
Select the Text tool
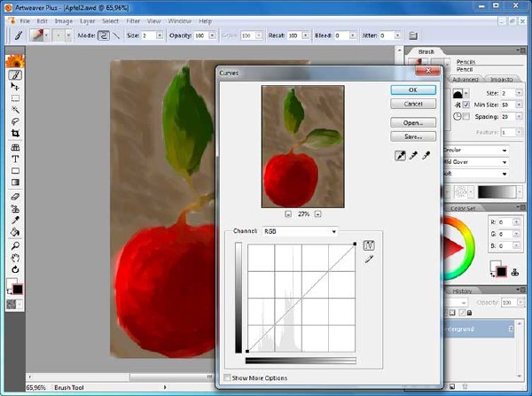coord(15,159)
